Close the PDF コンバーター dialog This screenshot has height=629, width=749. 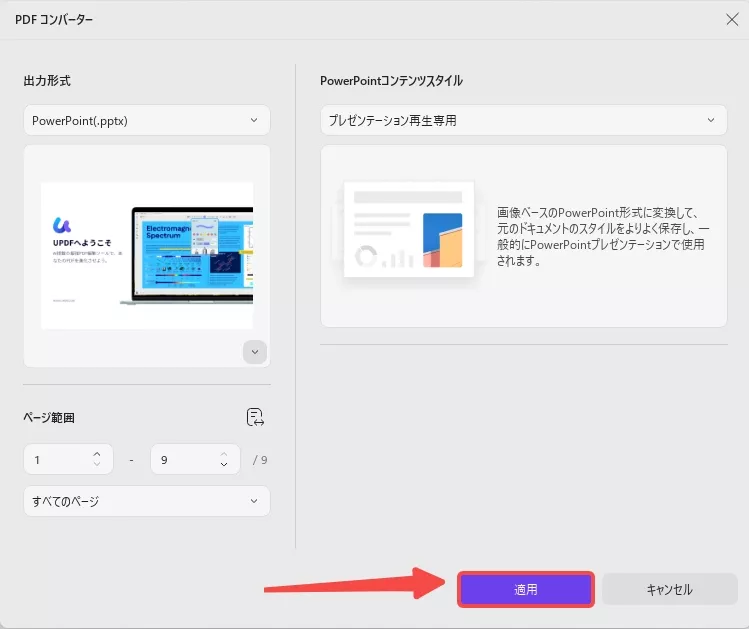pos(732,20)
